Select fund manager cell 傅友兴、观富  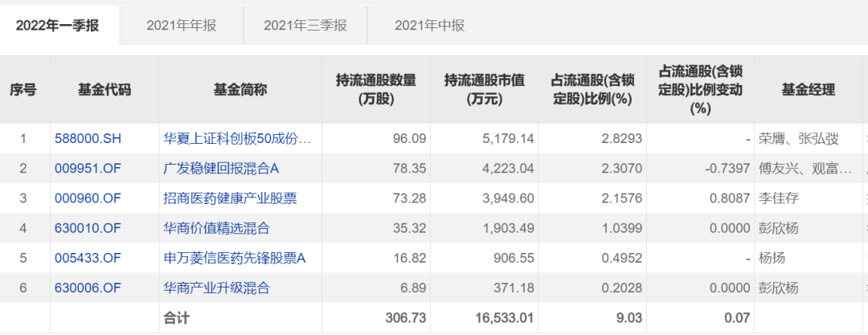pyautogui.click(x=805, y=169)
